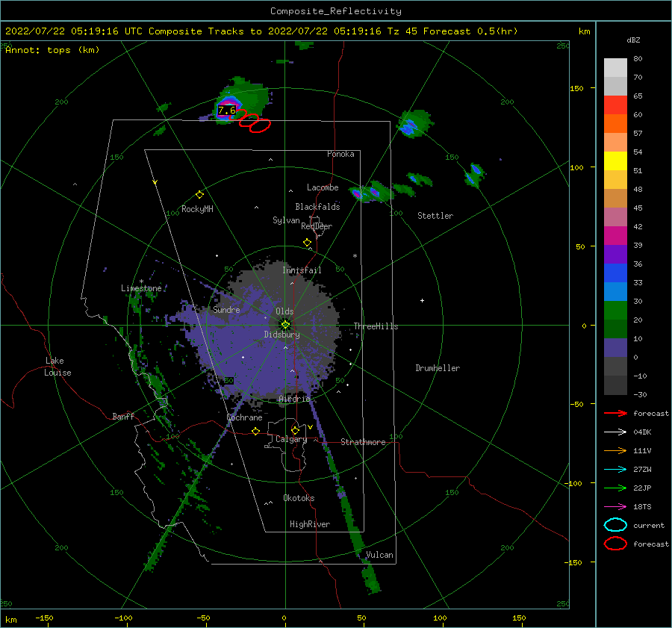This screenshot has height=628, width=672.
Task: Click the Blackfalds city label
Action: click(317, 207)
